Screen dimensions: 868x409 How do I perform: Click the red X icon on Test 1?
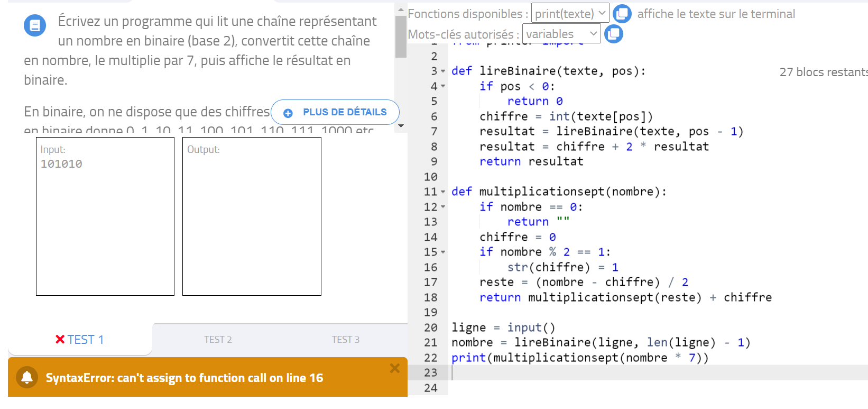coord(60,339)
